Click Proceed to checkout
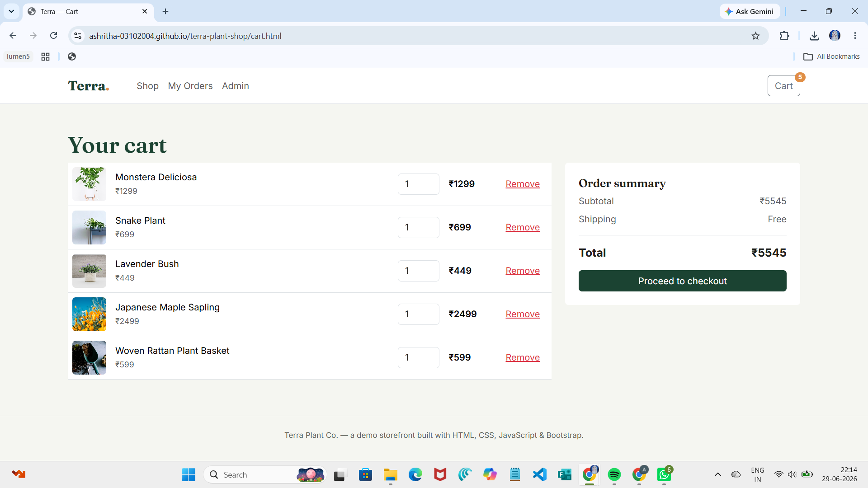 click(682, 281)
